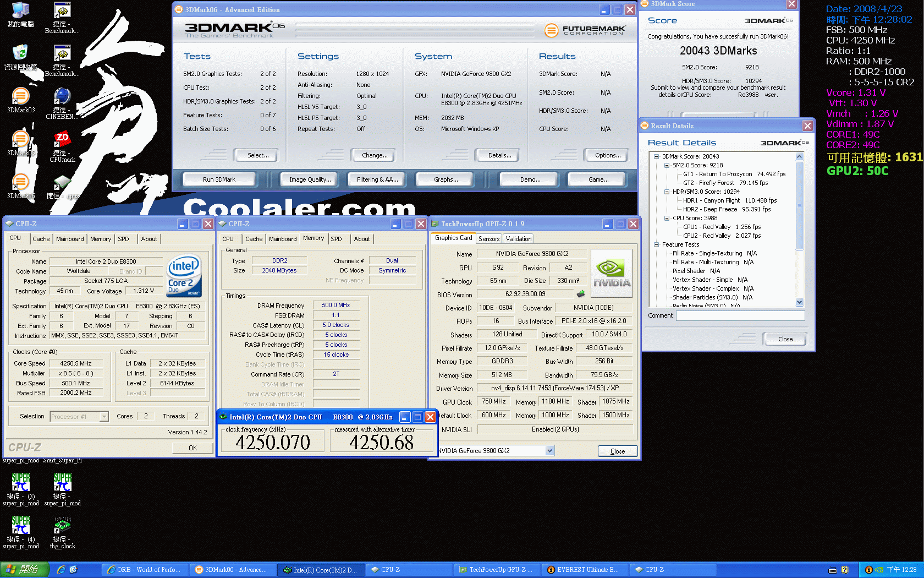Collapse the 3DMark Score tree node

tap(656, 156)
